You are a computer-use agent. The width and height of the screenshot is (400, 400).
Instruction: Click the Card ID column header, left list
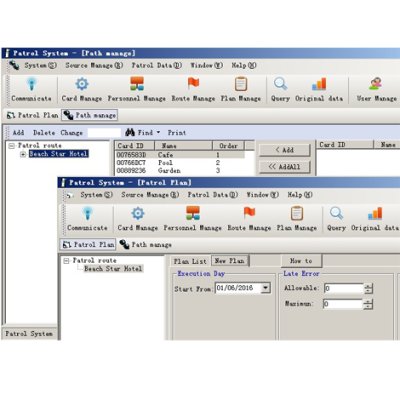pyautogui.click(x=135, y=146)
